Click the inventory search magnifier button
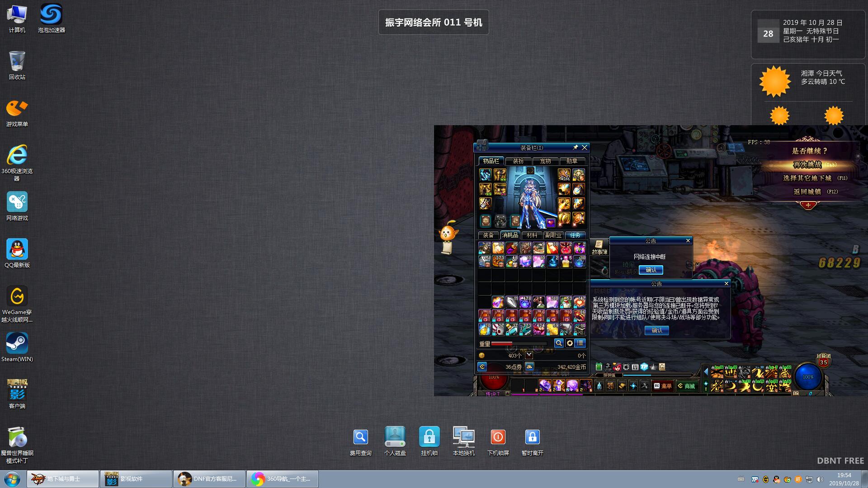 pos(559,343)
